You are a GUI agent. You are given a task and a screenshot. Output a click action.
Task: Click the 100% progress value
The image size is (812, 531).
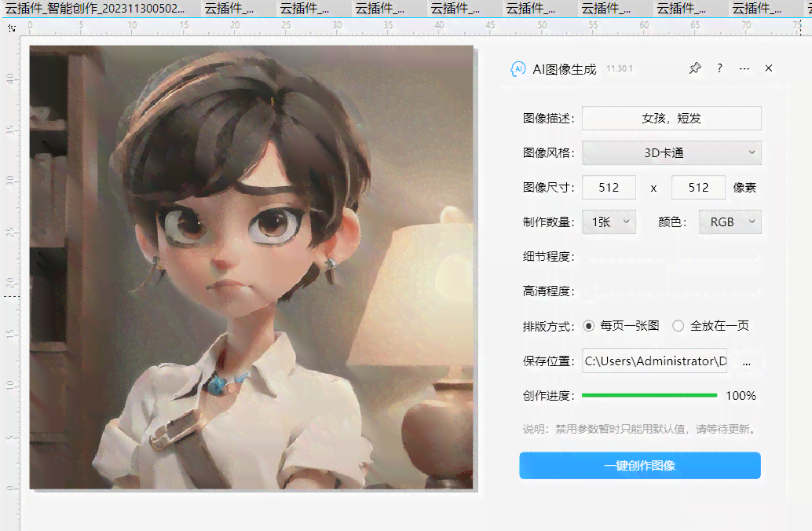741,396
